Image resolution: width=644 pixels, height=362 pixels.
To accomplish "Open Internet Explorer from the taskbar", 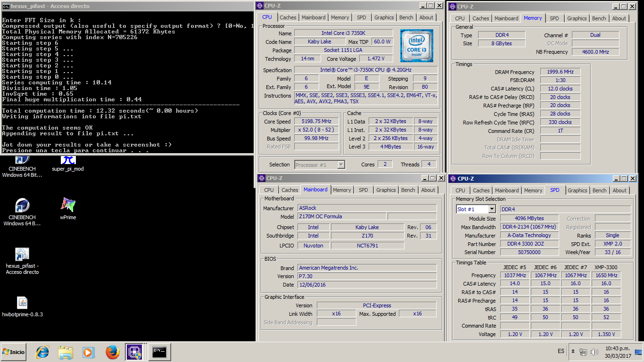I will point(43,352).
